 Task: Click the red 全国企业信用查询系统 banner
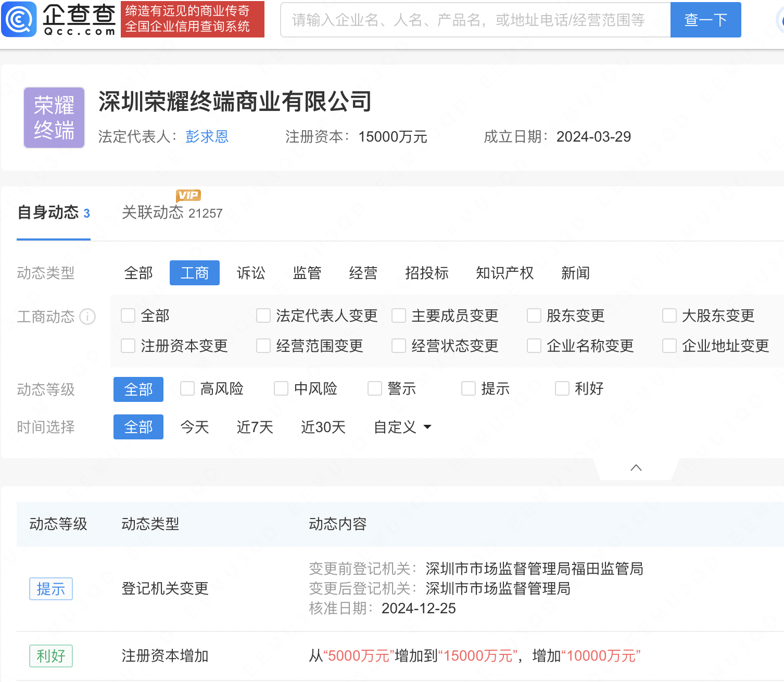[x=193, y=19]
